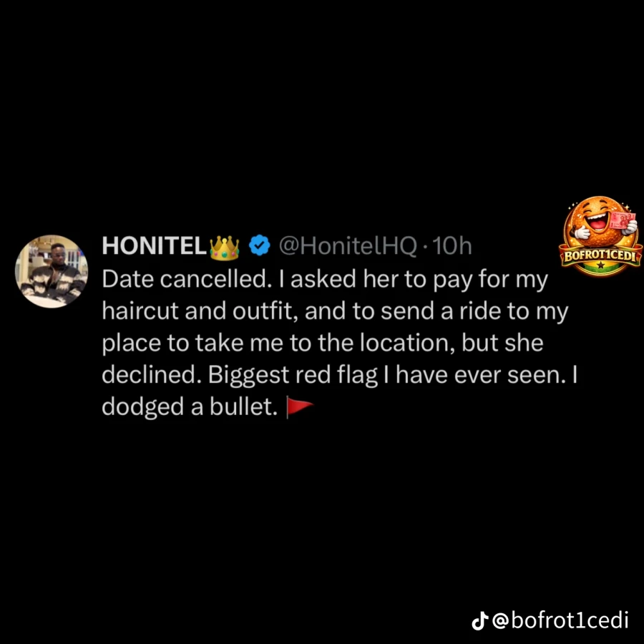
Task: Click the crown emoji beside HONITEL
Action: [224, 248]
